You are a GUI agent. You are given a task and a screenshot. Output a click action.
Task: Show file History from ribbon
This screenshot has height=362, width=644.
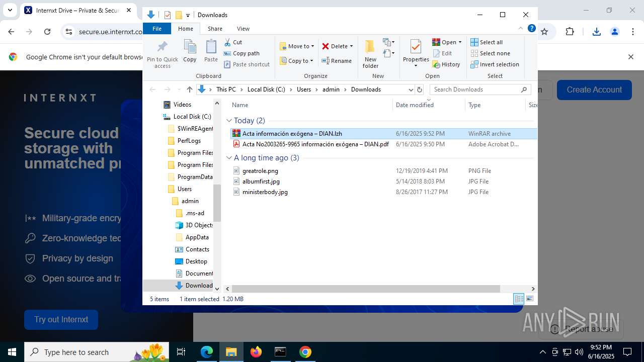446,64
